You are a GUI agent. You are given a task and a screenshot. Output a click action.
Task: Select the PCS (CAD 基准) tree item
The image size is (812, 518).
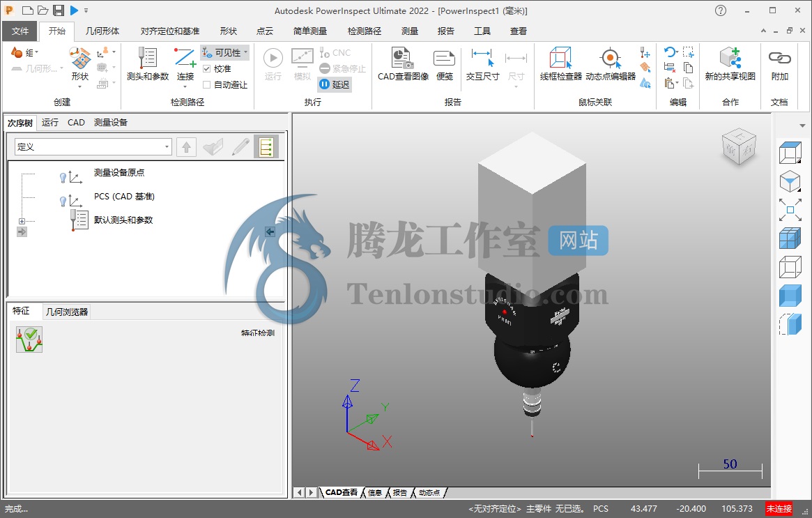pos(124,197)
